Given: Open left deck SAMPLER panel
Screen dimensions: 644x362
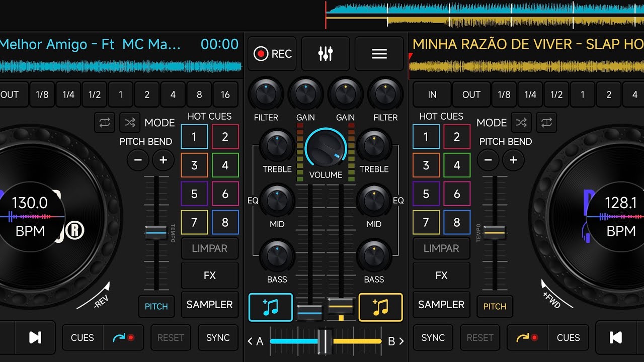Looking at the screenshot, I should click(210, 305).
